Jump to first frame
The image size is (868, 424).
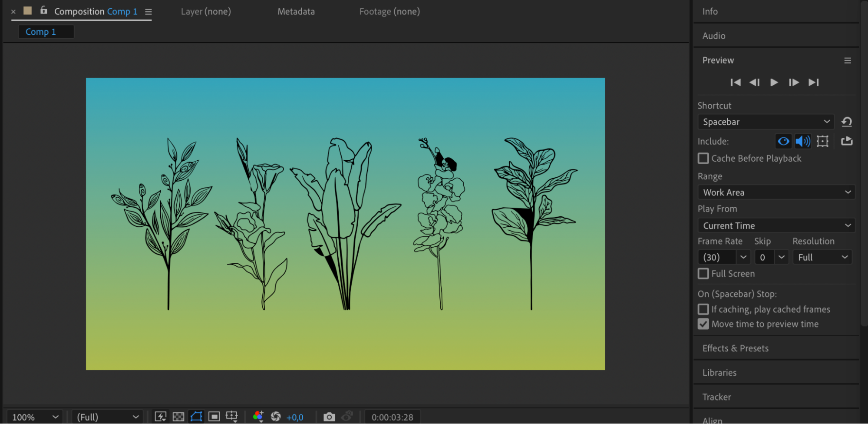point(736,83)
